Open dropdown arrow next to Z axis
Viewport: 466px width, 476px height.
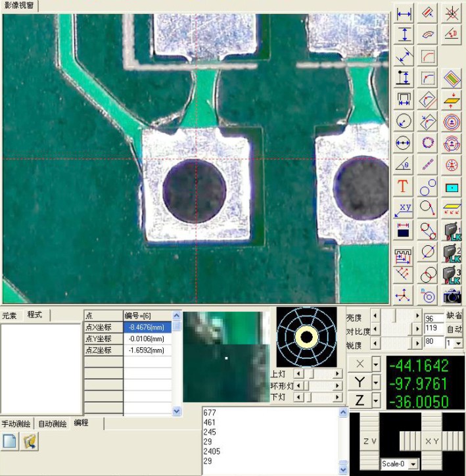click(x=375, y=400)
